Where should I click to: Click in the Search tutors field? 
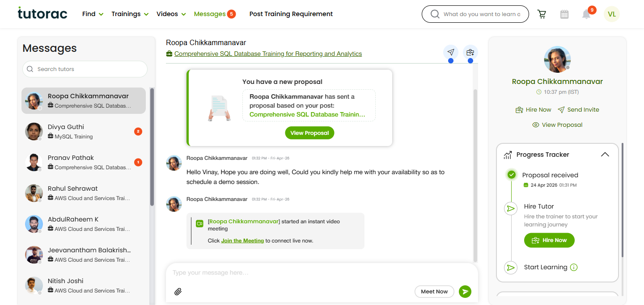85,69
